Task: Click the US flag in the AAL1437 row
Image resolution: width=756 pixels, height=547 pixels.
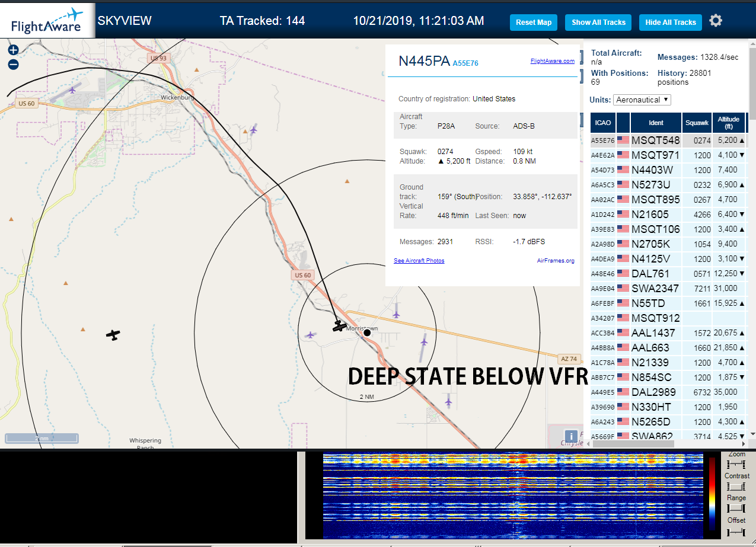Action: coord(623,333)
